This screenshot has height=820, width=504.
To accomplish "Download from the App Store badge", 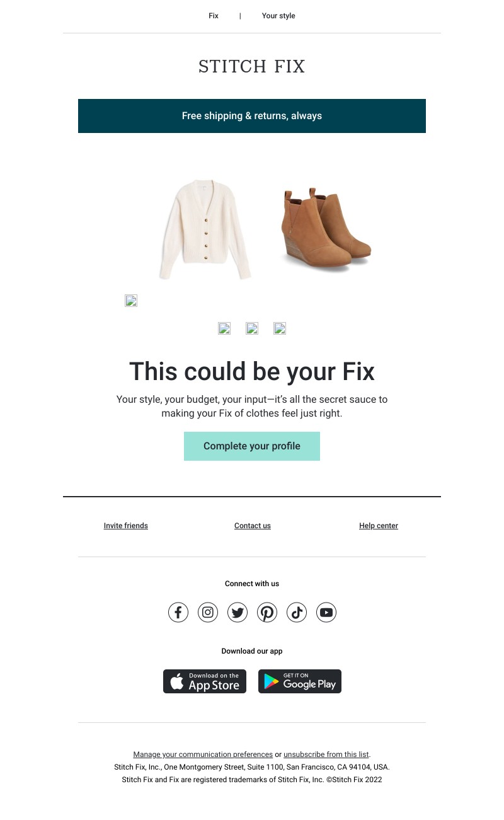I will click(205, 681).
